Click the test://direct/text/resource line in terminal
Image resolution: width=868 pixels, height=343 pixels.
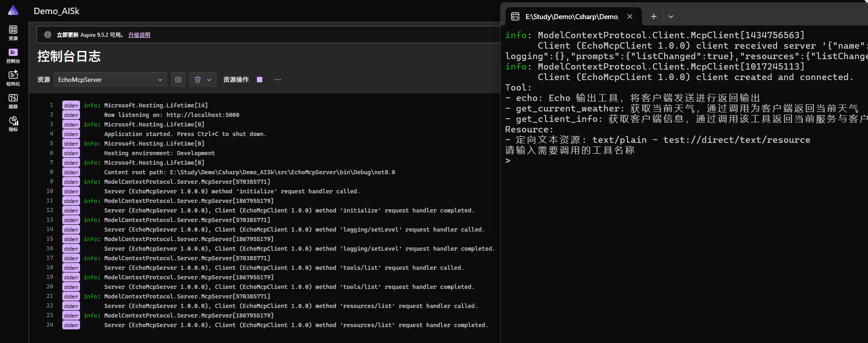click(657, 140)
